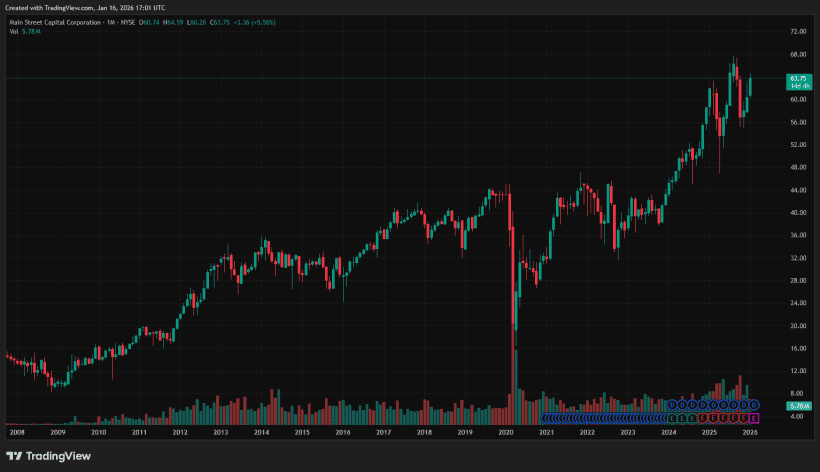
Task: Select the 2008 label on time axis
Action: (16, 432)
